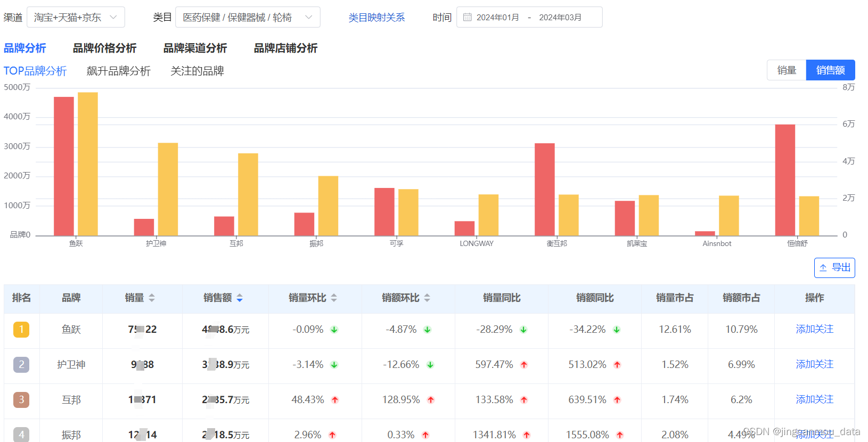This screenshot has width=868, height=442.
Task: Click the yellow bar for 护卫神
Action: tap(168, 189)
